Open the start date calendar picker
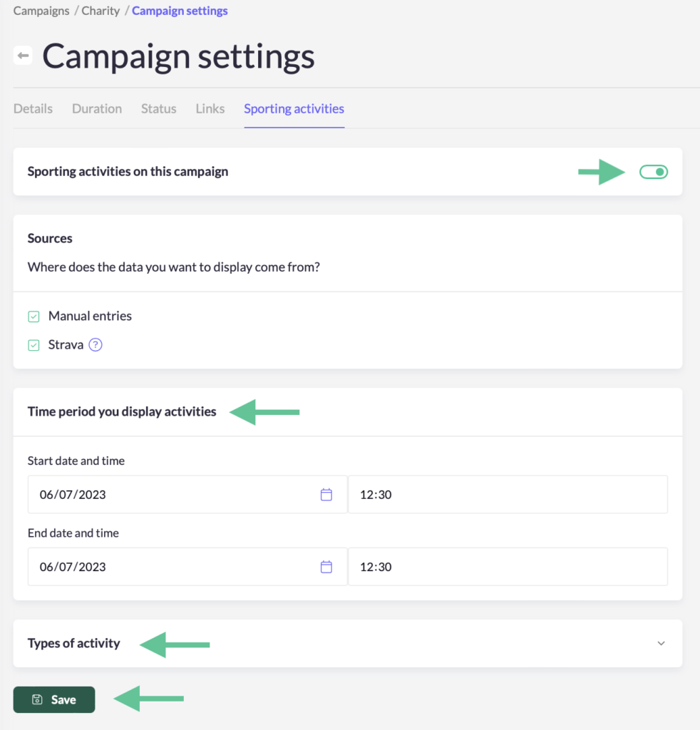The width and height of the screenshot is (700, 730). coord(326,495)
